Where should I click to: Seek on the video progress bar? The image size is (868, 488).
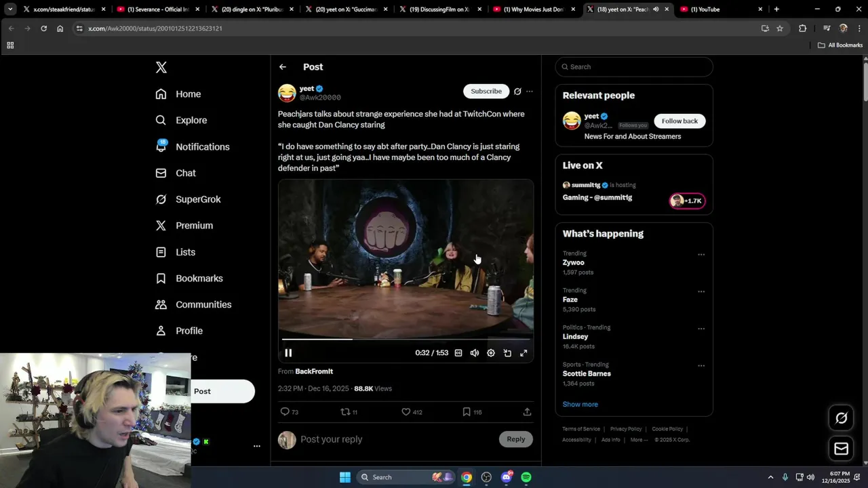[406, 339]
